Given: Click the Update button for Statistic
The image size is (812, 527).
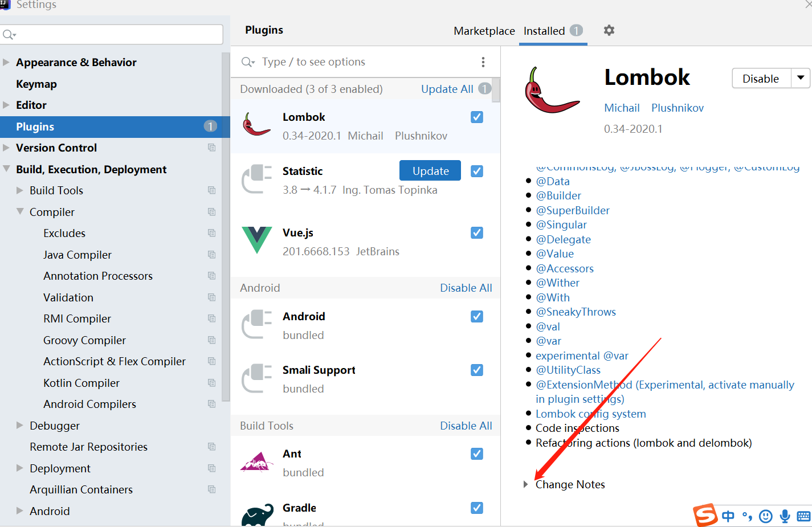Looking at the screenshot, I should (x=430, y=171).
